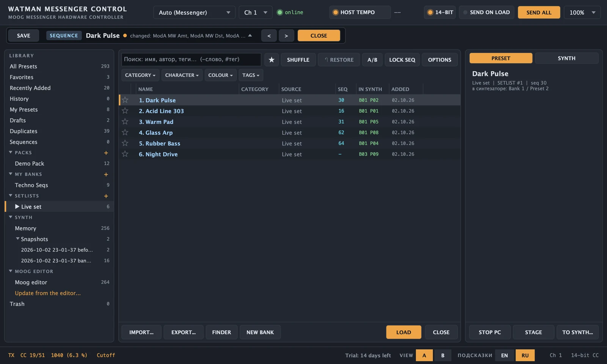Image resolution: width=607 pixels, height=364 pixels.
Task: Star the Rubber Bass preset
Action: pos(125,143)
